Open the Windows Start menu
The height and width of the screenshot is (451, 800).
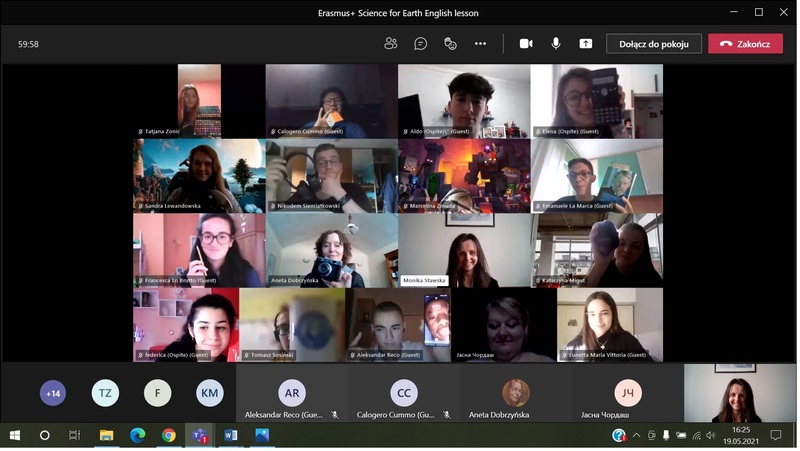coord(15,436)
